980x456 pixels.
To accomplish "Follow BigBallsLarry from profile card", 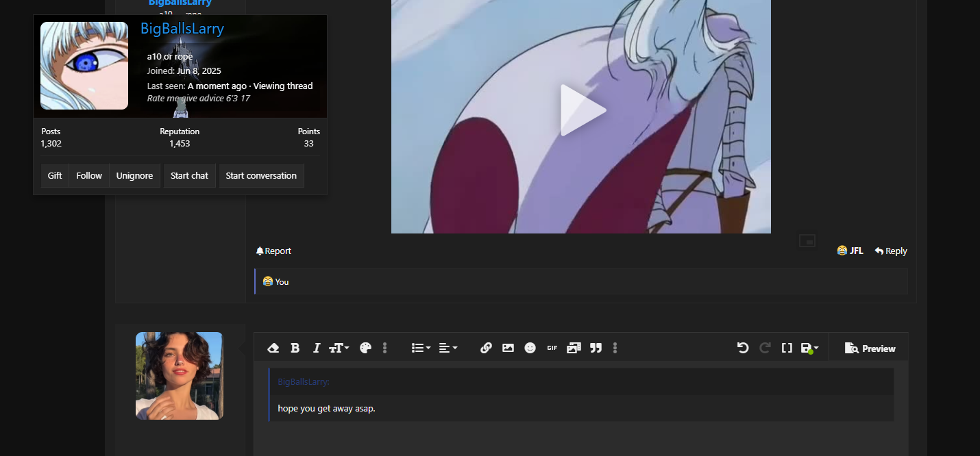I will point(89,175).
